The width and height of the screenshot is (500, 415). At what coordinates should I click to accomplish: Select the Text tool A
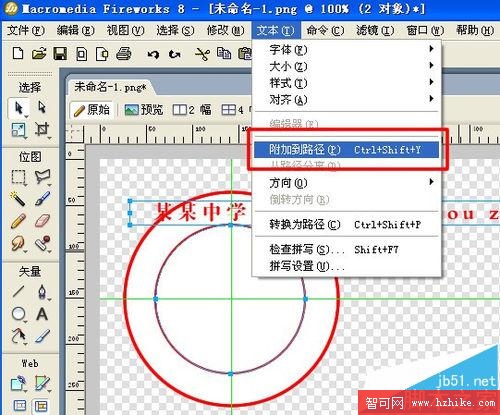[x=42, y=314]
